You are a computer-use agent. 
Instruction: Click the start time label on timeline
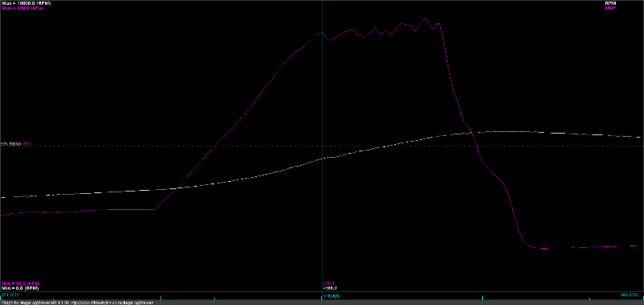10,295
